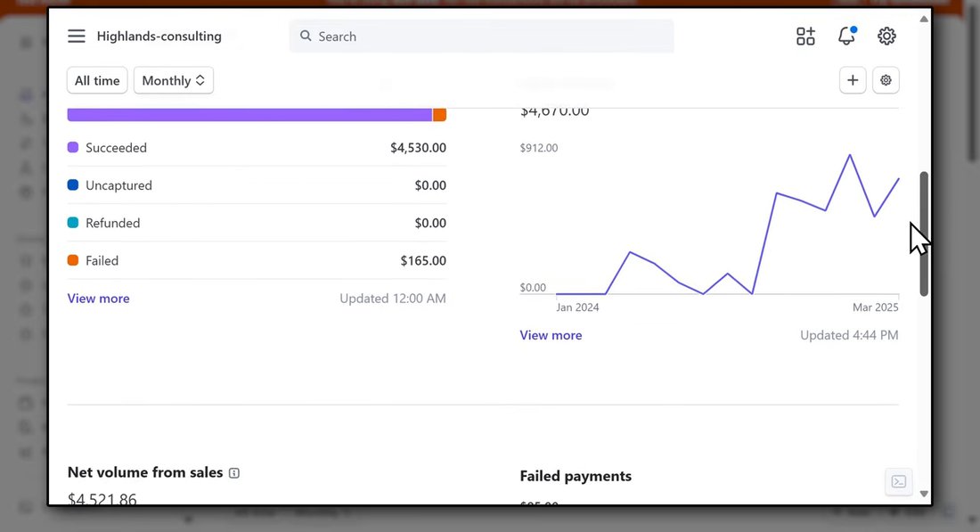
Task: Open account settings gear in header
Action: tap(886, 37)
